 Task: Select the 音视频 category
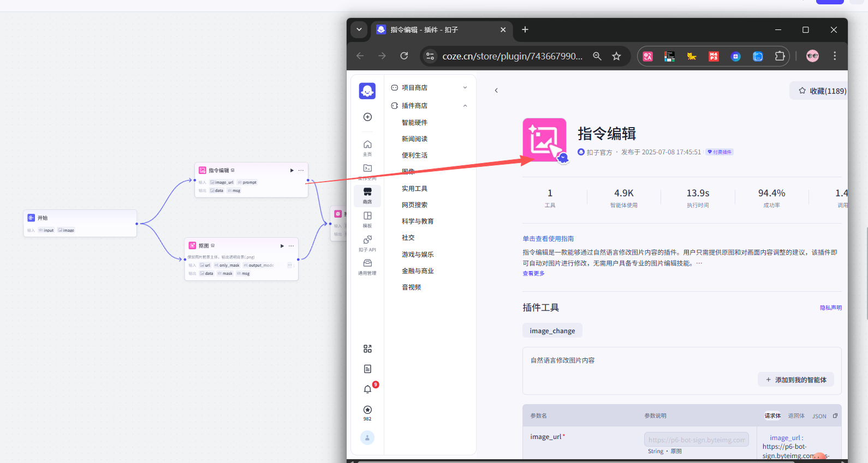click(x=412, y=287)
